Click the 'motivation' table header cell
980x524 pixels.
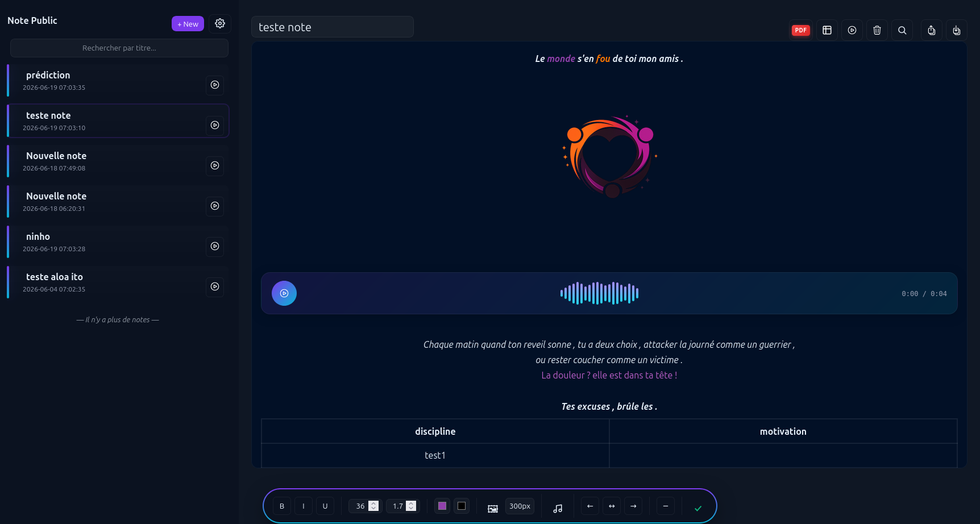783,431
